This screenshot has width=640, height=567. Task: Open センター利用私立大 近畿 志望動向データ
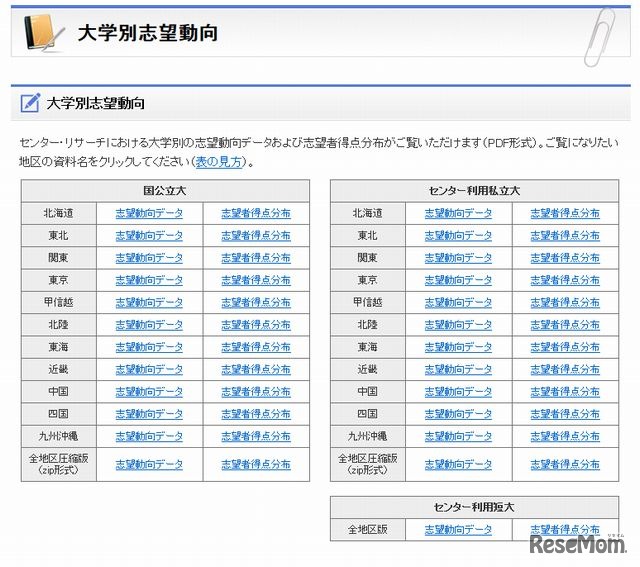pyautogui.click(x=458, y=369)
